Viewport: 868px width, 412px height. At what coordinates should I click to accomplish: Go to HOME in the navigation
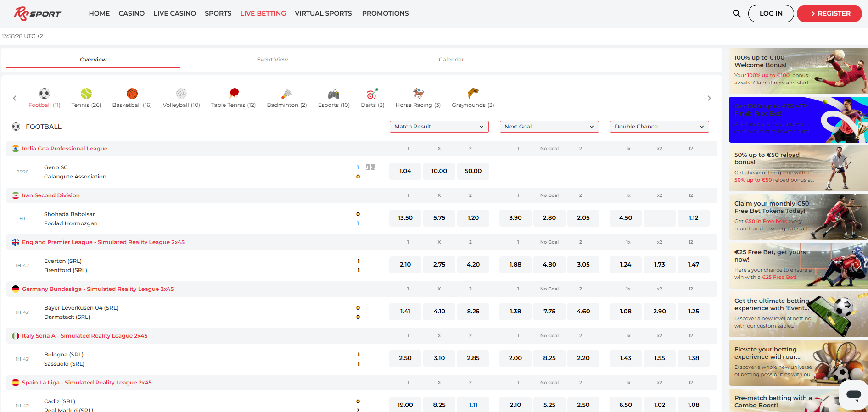pyautogui.click(x=99, y=13)
